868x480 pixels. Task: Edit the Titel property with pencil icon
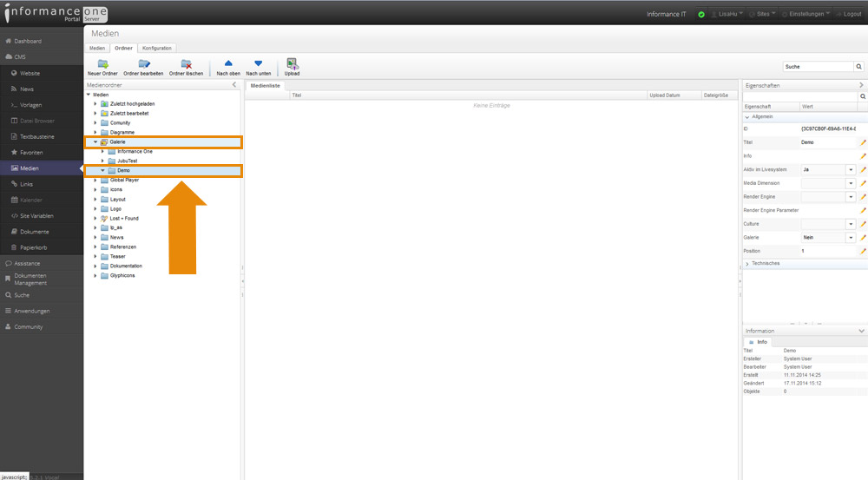pyautogui.click(x=863, y=143)
